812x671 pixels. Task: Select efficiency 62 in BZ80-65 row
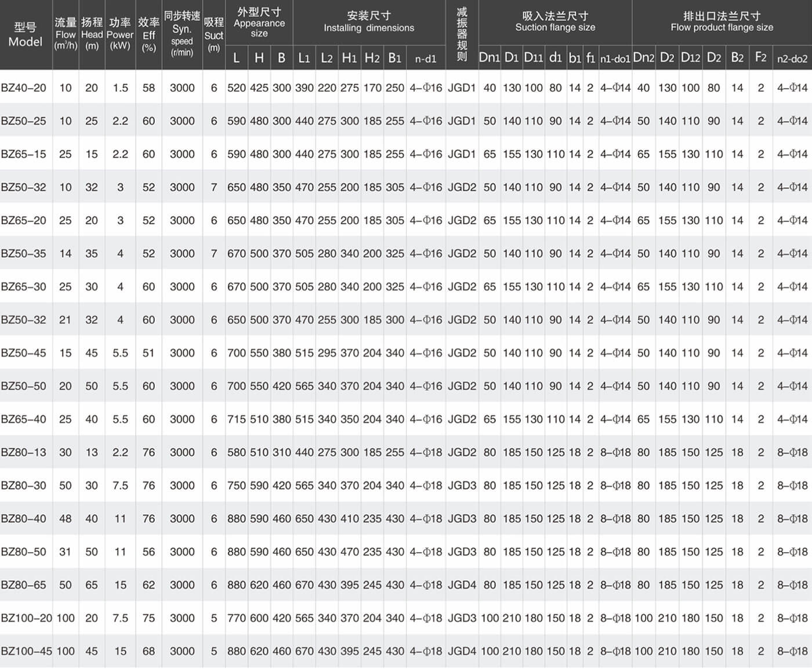click(148, 584)
